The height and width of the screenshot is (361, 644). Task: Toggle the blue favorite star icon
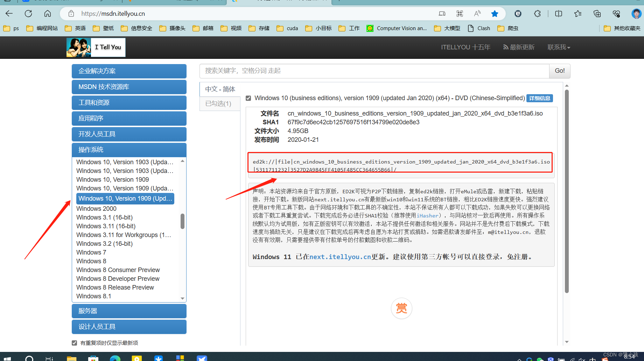495,14
